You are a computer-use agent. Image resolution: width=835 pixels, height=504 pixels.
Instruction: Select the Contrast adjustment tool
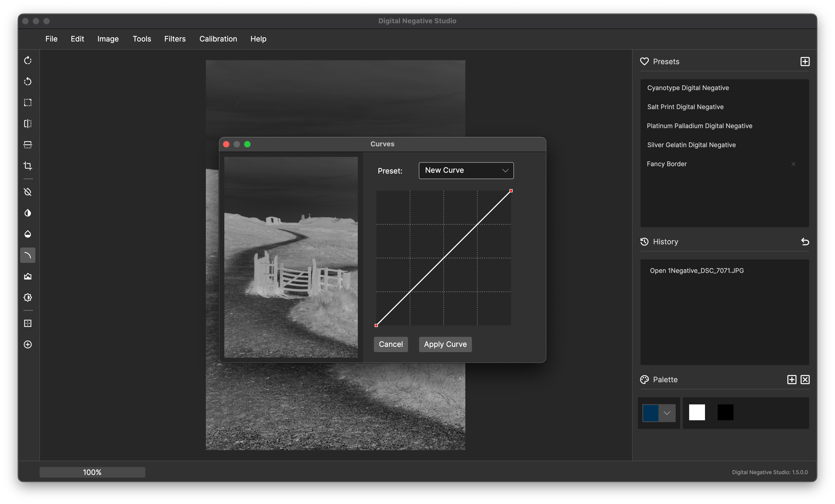(x=27, y=213)
